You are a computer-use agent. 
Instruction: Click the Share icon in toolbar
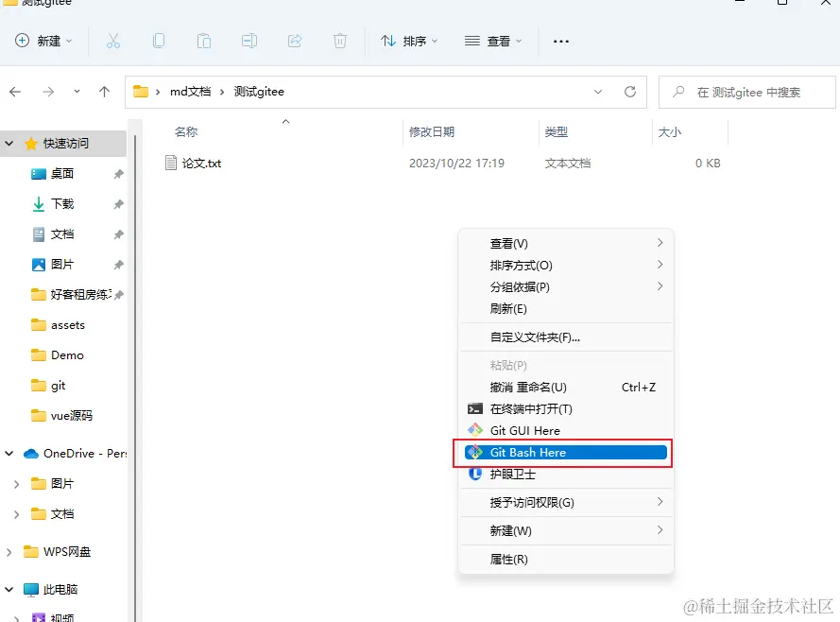point(295,41)
